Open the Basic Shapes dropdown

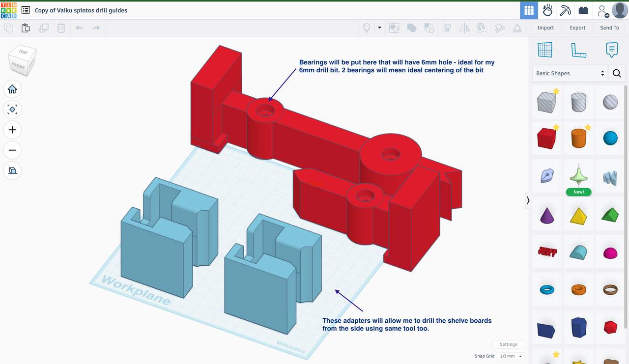pyautogui.click(x=569, y=73)
